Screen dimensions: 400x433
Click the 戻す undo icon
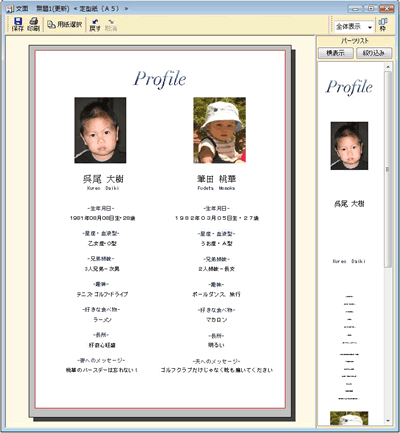coord(95,25)
